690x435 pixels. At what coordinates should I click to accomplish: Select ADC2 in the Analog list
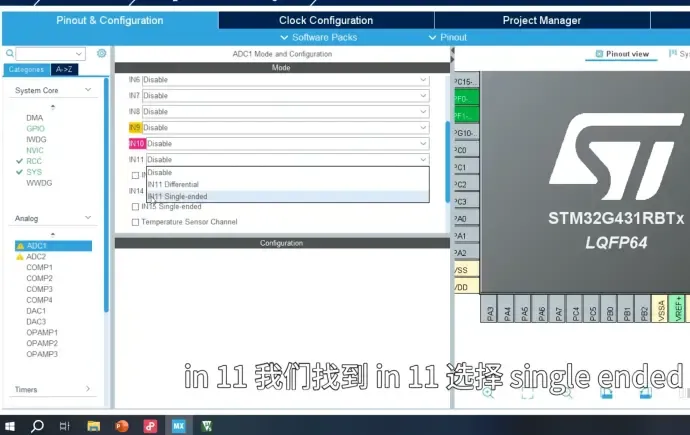(x=37, y=257)
